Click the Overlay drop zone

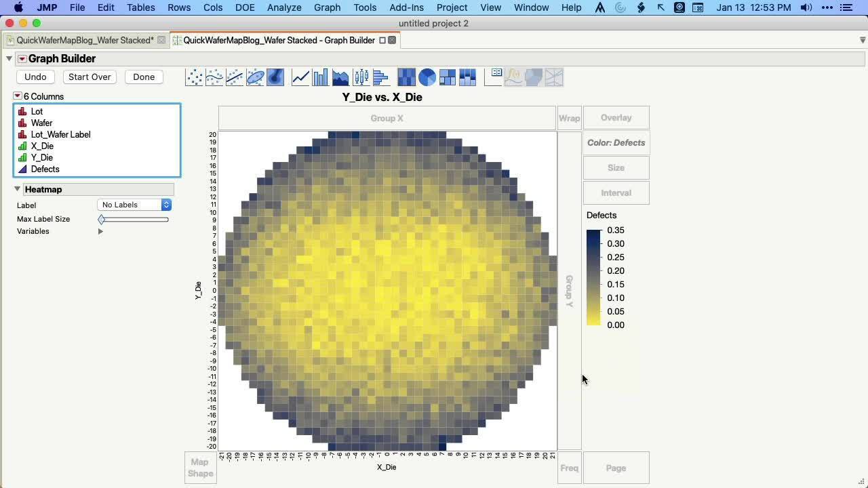pos(616,118)
